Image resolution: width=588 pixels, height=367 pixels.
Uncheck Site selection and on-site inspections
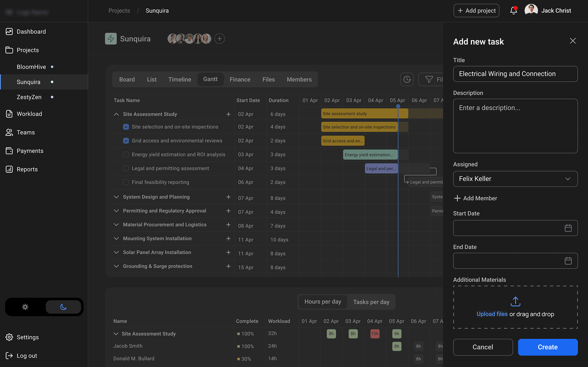click(126, 127)
